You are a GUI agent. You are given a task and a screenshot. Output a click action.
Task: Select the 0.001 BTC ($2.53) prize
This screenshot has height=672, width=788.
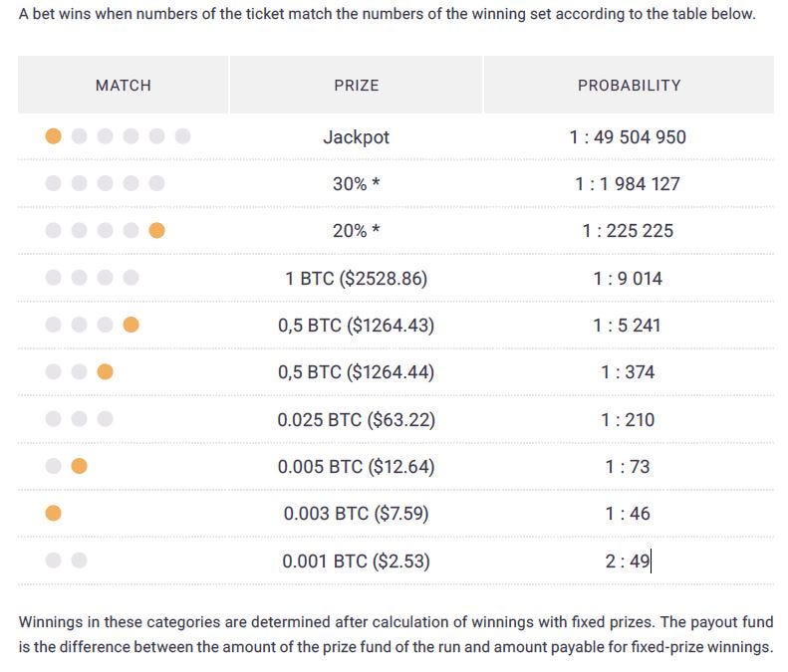(x=356, y=561)
